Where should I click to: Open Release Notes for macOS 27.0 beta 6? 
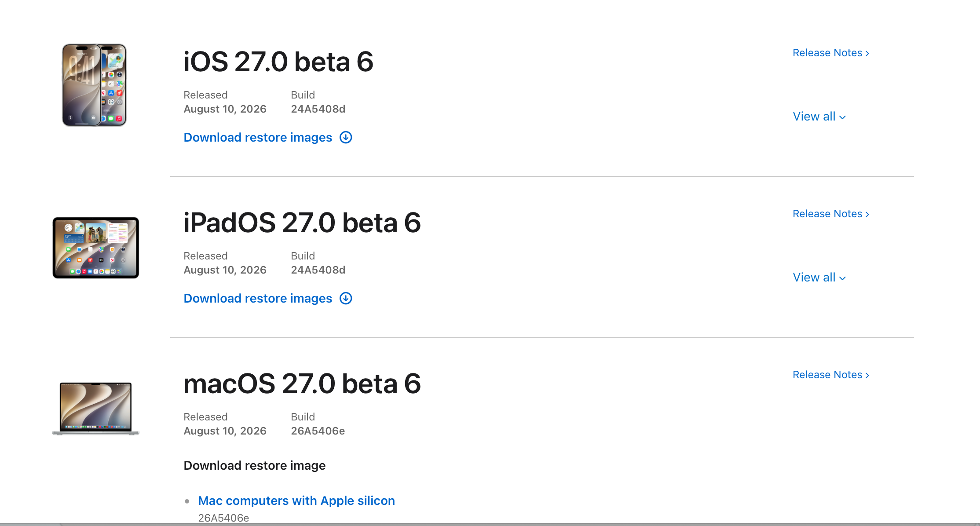click(831, 375)
